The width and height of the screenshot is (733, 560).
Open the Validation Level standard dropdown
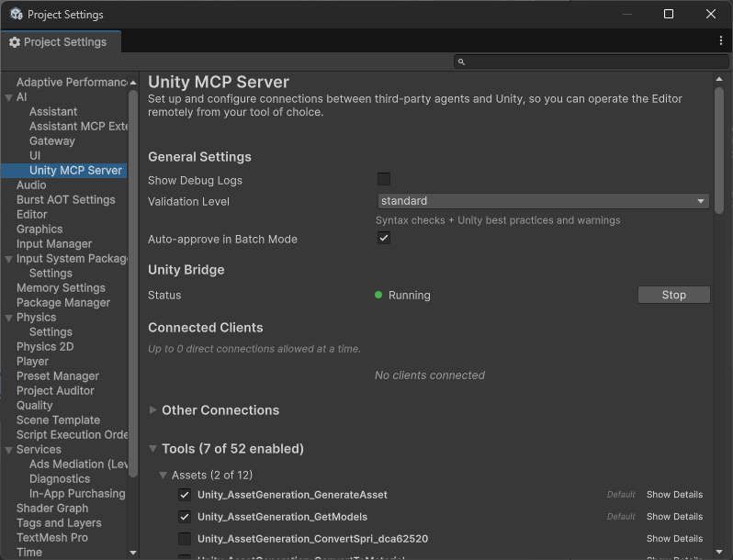click(543, 201)
